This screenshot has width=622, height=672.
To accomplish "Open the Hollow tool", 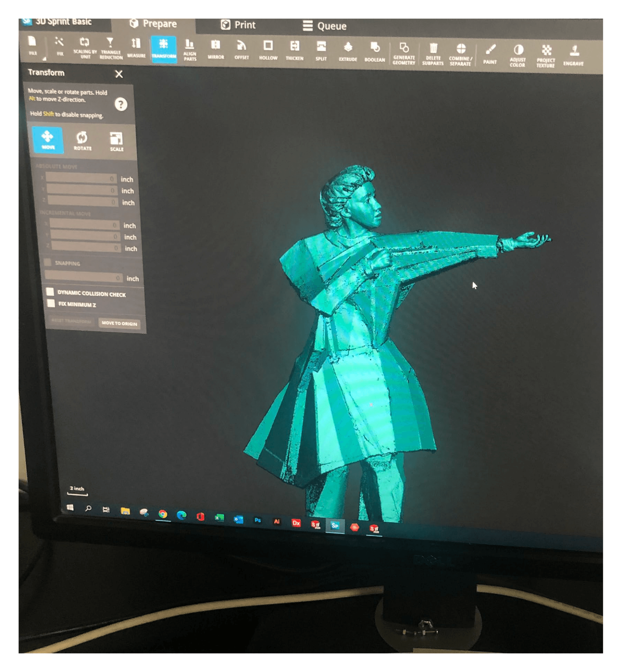I will [268, 50].
